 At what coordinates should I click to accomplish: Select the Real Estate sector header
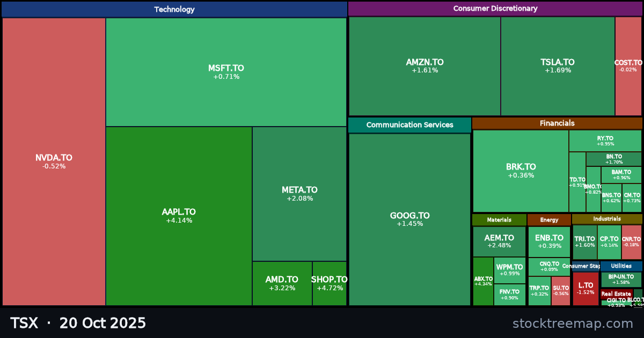616,294
